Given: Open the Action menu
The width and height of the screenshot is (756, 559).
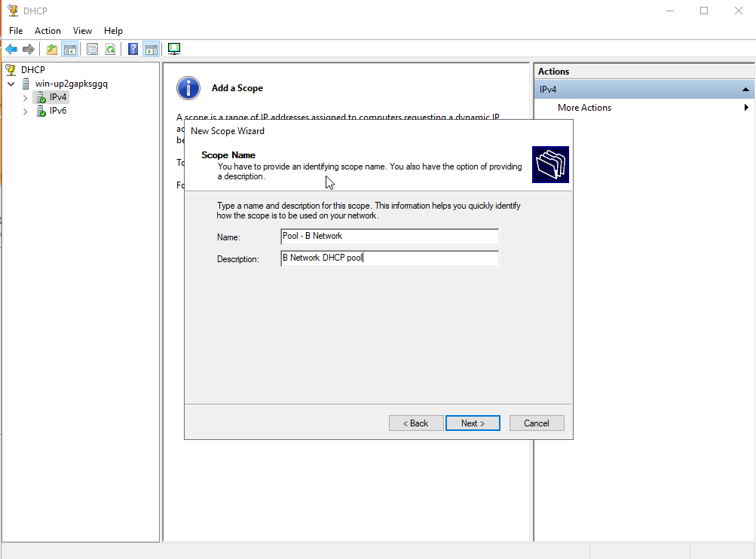Looking at the screenshot, I should coord(47,31).
